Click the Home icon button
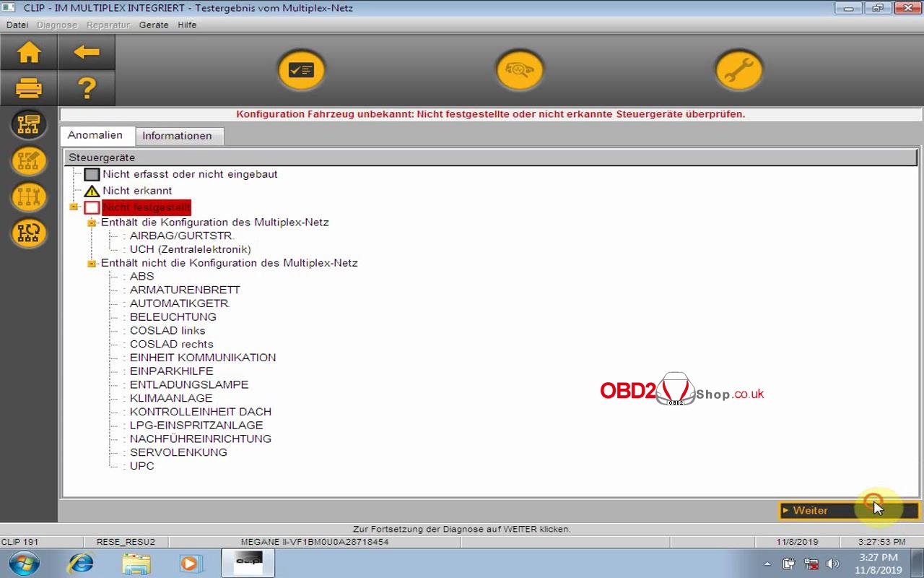Image resolution: width=924 pixels, height=578 pixels. tap(29, 53)
